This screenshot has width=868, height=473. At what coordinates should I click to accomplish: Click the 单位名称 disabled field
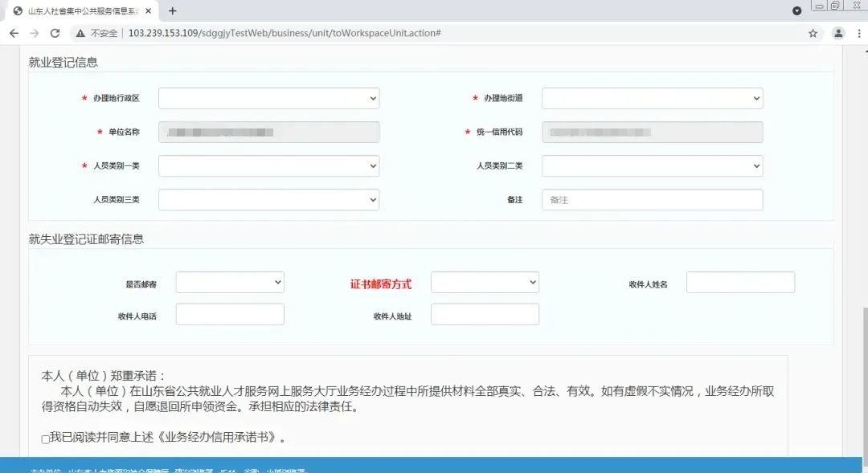[269, 133]
